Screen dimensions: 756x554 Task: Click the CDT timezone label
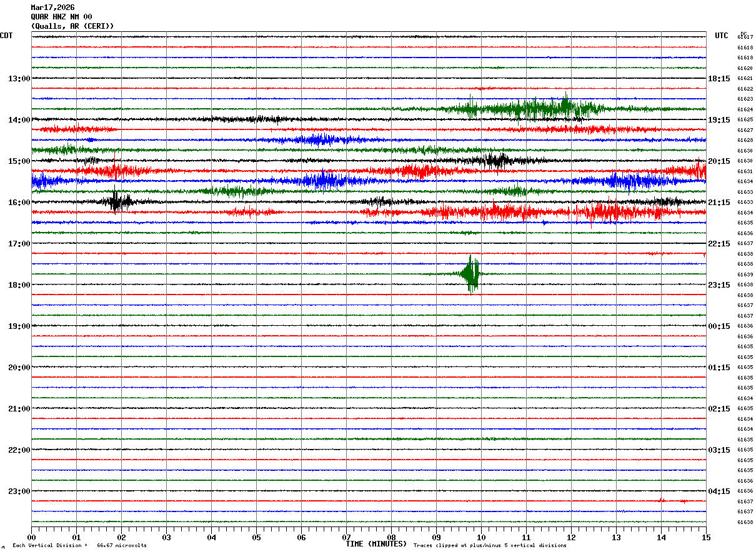pyautogui.click(x=6, y=36)
